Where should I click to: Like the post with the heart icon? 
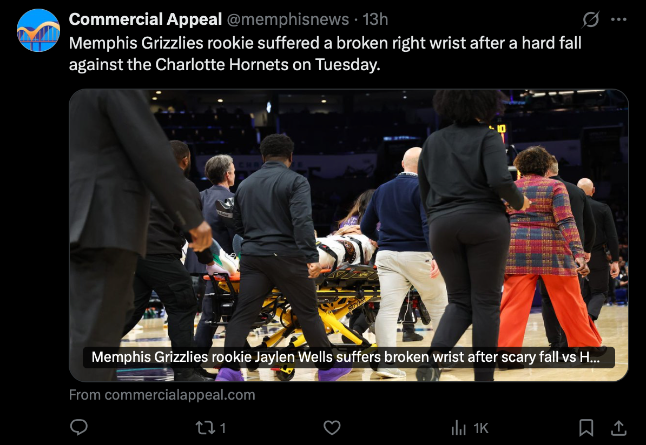click(332, 428)
